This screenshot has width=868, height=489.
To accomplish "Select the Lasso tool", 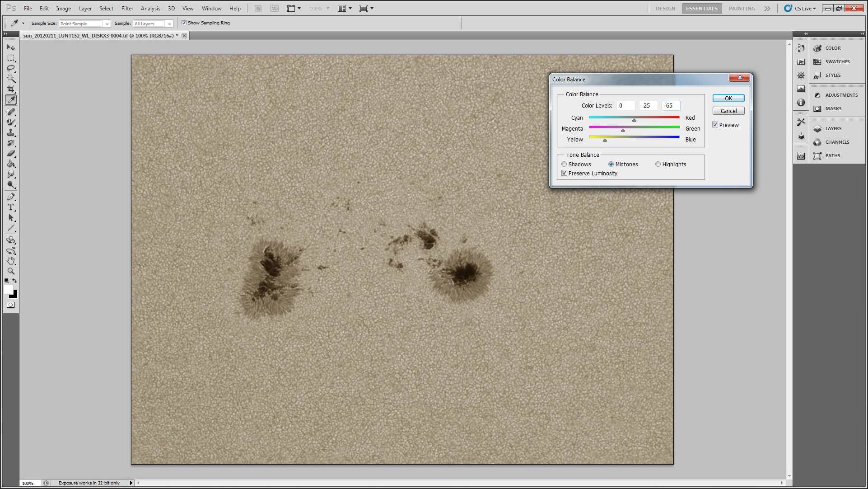I will pos(11,68).
